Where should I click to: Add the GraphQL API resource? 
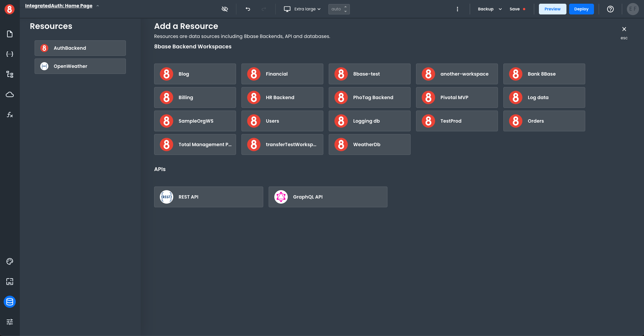pos(328,197)
